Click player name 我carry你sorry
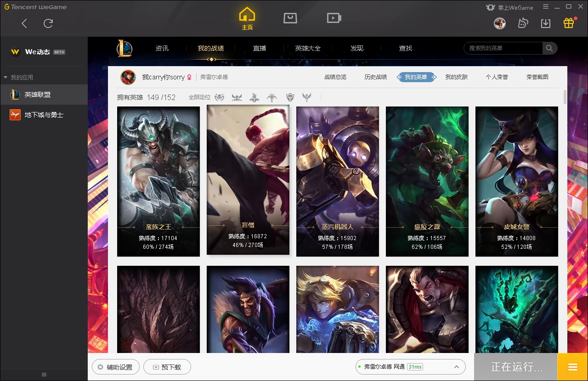 [163, 77]
